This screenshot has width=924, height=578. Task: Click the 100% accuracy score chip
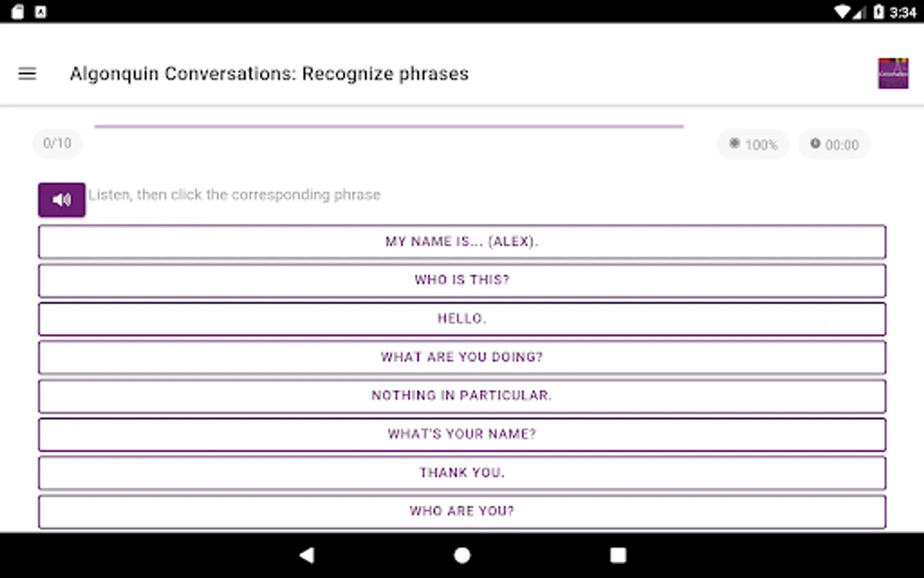coord(753,144)
